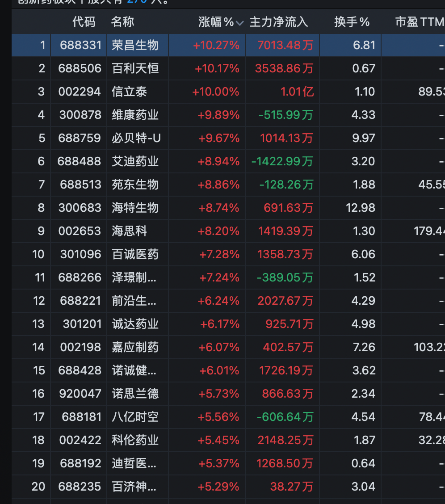The height and width of the screenshot is (504, 445).
Task: Select stock name 艾迪药业
Action: 135,161
